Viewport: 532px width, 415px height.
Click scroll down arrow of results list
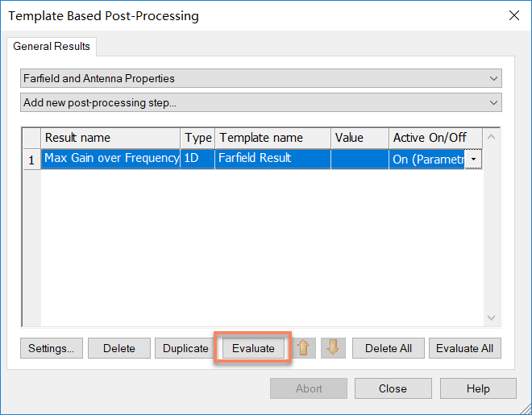pyautogui.click(x=491, y=317)
